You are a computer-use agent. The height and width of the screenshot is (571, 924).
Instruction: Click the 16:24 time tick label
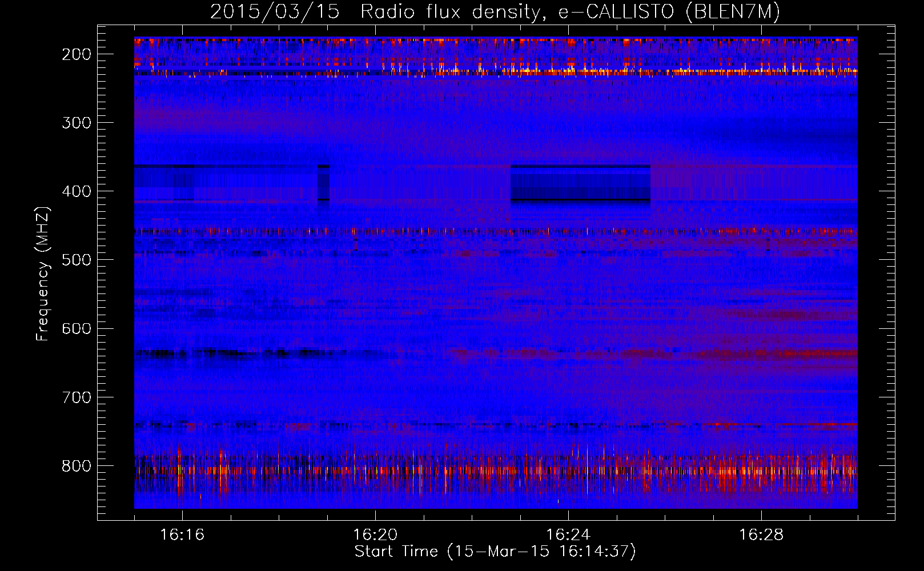[x=568, y=535]
